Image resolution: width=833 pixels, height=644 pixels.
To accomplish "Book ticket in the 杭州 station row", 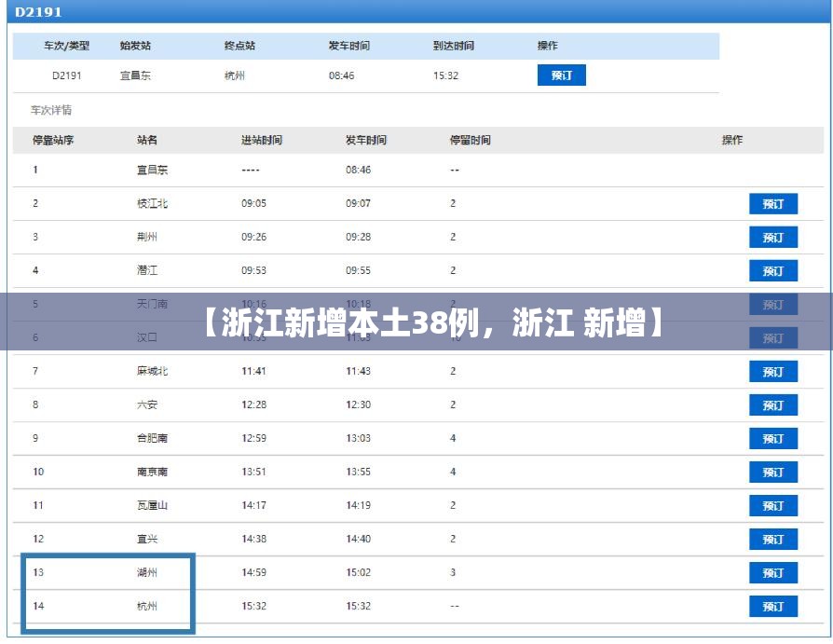I will (773, 607).
